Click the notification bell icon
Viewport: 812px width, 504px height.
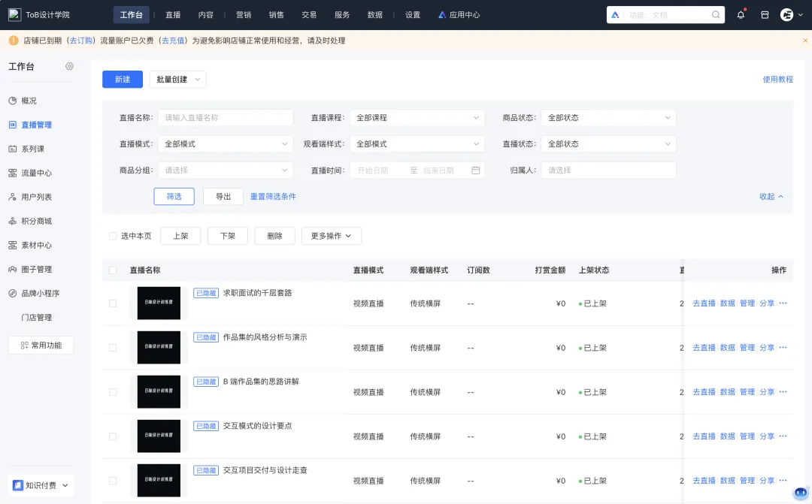click(x=741, y=14)
